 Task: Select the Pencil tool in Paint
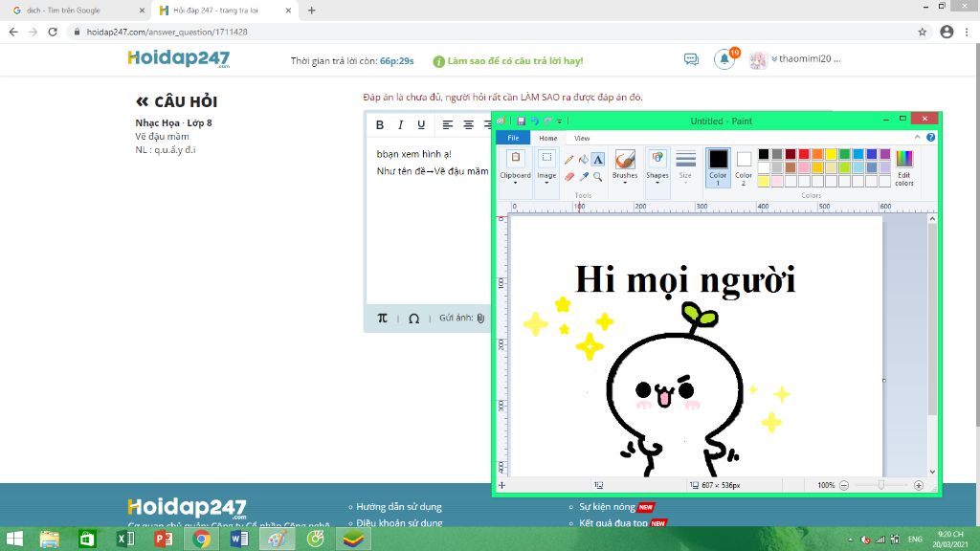[568, 160]
